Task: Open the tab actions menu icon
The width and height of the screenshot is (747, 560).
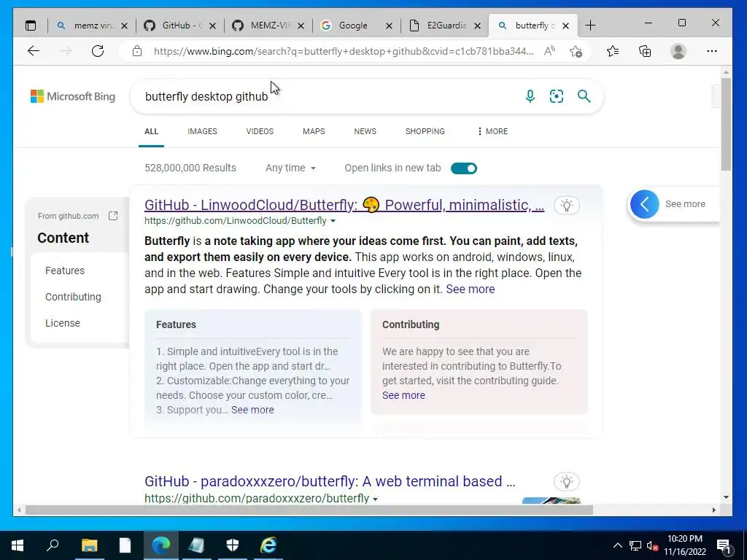Action: point(31,26)
